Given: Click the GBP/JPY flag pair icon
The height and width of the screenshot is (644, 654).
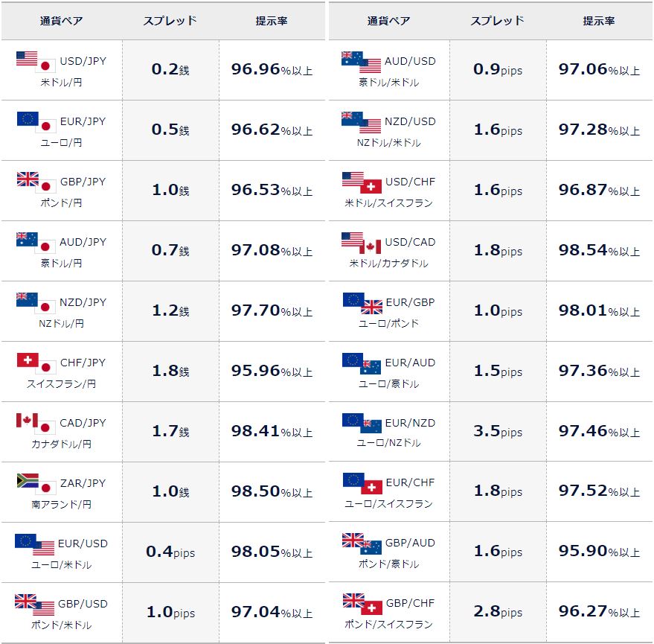Looking at the screenshot, I should click(x=36, y=183).
